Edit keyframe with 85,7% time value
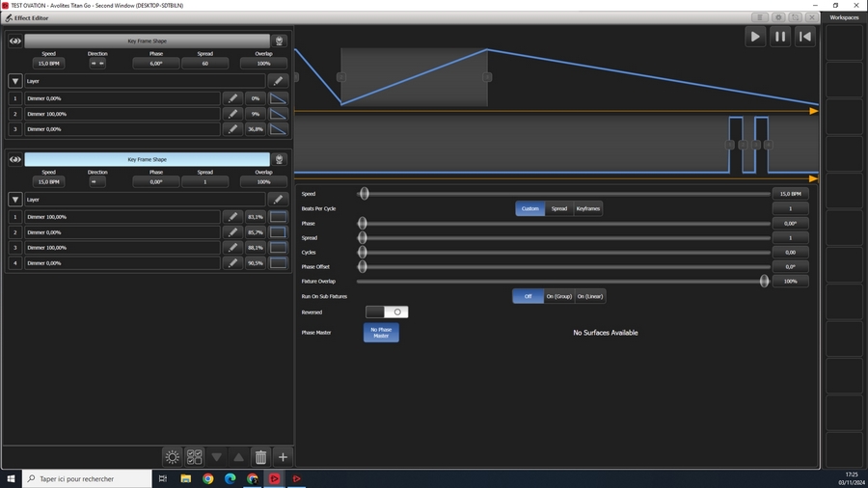Image resolution: width=868 pixels, height=488 pixels. tap(232, 232)
